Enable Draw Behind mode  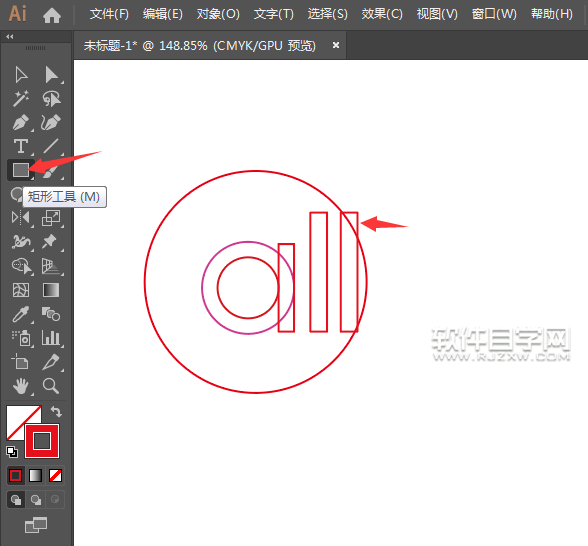click(x=36, y=500)
